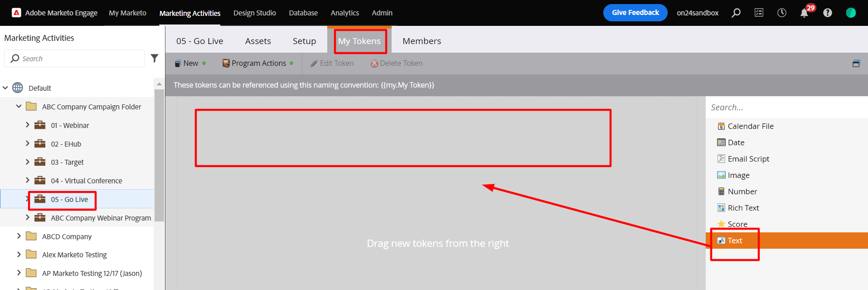Open the global search magnifier icon
The height and width of the screenshot is (290, 868).
point(736,13)
